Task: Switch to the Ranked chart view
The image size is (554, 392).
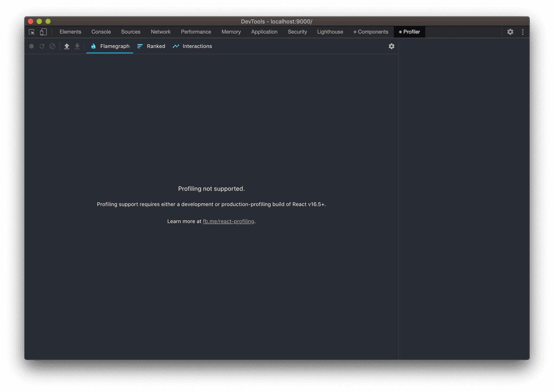Action: coord(151,46)
